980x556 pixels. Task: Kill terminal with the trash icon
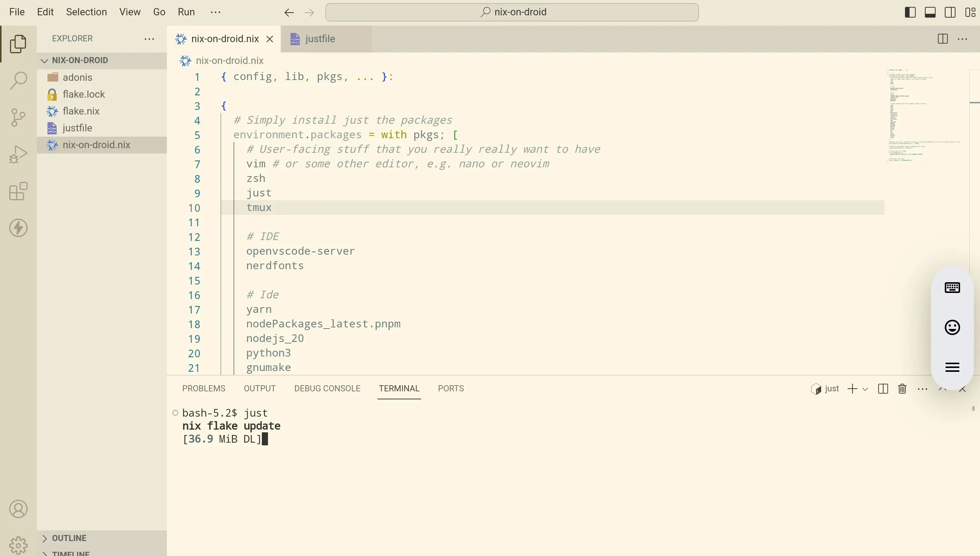[902, 389]
